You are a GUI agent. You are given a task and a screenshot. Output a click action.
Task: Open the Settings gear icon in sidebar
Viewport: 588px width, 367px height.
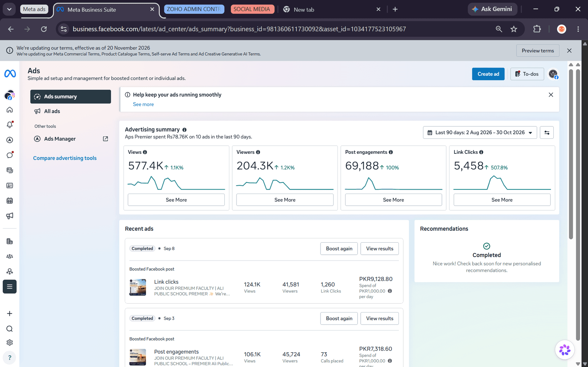10,343
